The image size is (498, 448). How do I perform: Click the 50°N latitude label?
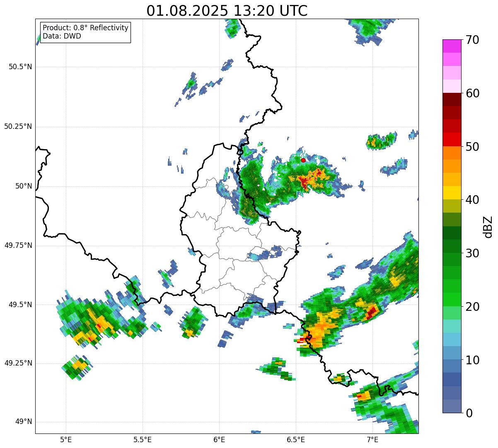24,186
